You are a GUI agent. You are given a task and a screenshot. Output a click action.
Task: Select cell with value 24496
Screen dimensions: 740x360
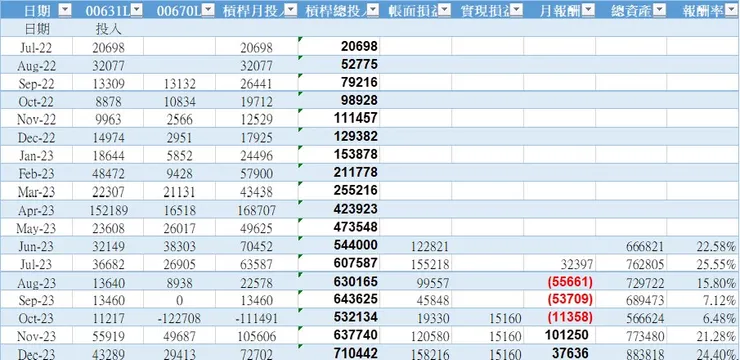[x=257, y=155]
